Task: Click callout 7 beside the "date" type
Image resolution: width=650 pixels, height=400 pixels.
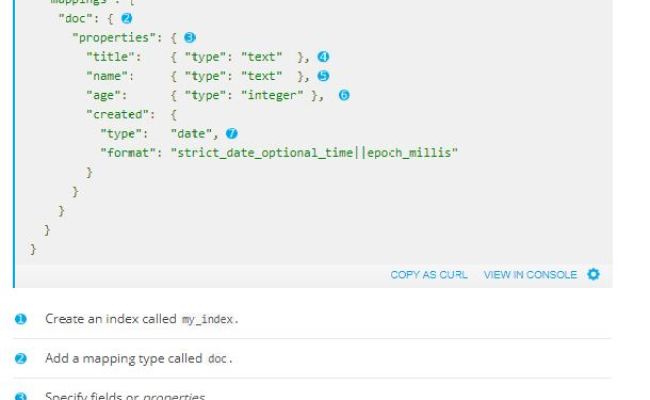Action: (232, 133)
